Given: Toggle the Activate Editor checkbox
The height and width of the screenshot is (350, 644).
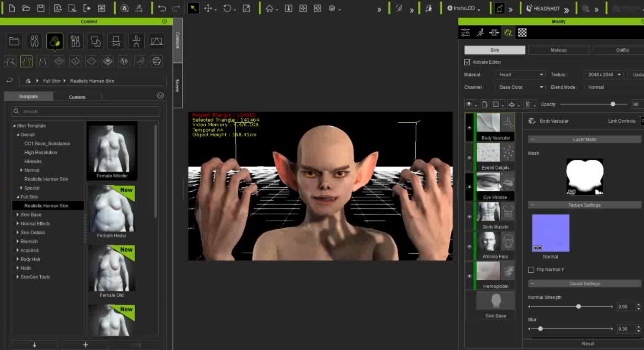Looking at the screenshot, I should click(467, 62).
